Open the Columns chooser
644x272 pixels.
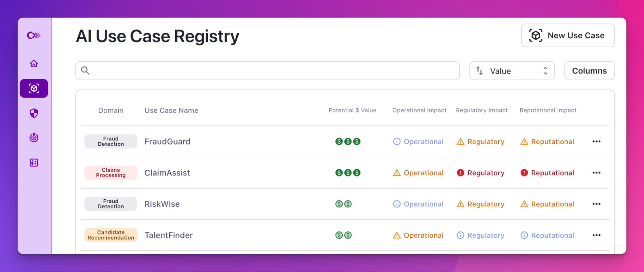(x=589, y=71)
